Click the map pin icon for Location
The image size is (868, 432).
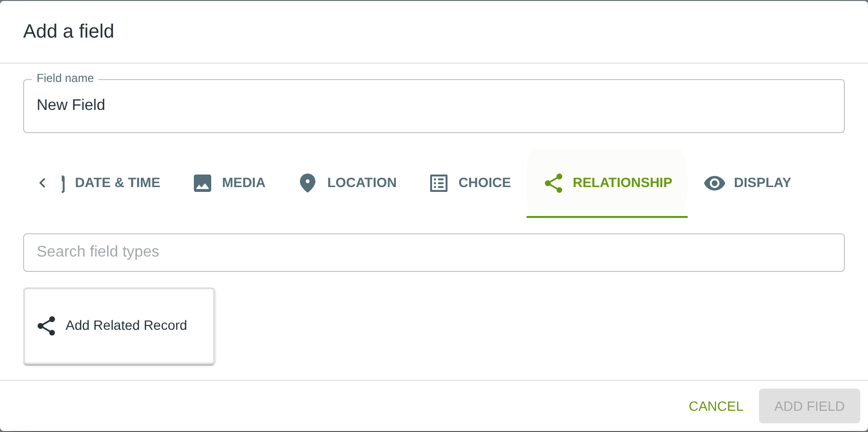(307, 183)
